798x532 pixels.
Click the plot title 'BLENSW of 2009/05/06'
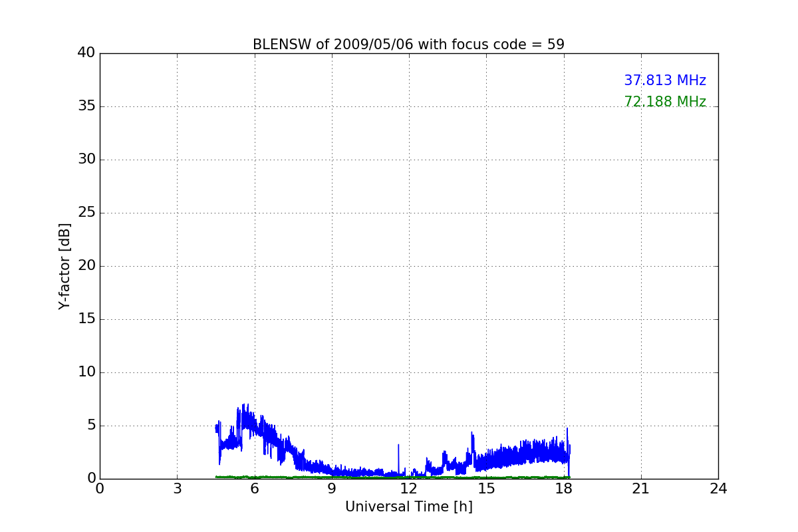(408, 45)
